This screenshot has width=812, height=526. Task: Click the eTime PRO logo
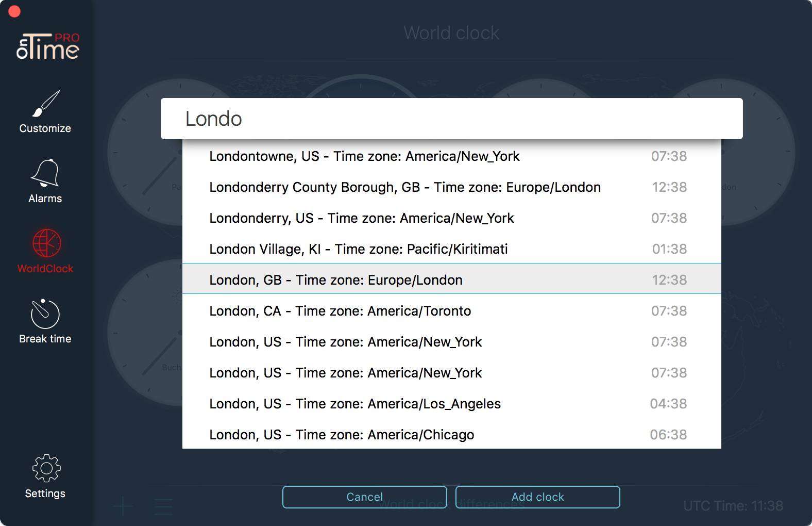48,46
